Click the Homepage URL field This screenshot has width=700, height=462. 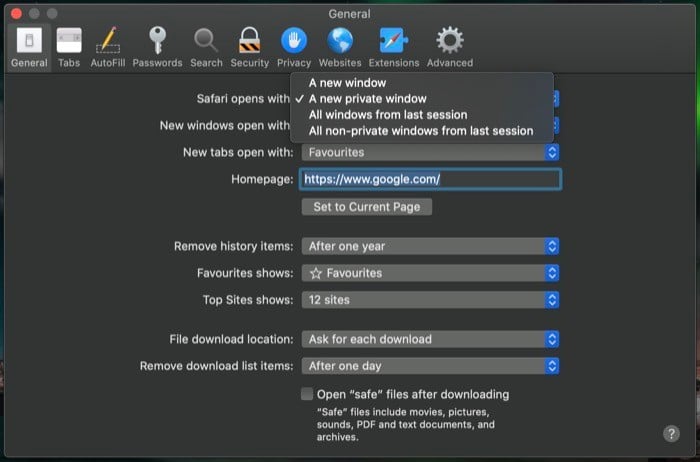tap(430, 179)
